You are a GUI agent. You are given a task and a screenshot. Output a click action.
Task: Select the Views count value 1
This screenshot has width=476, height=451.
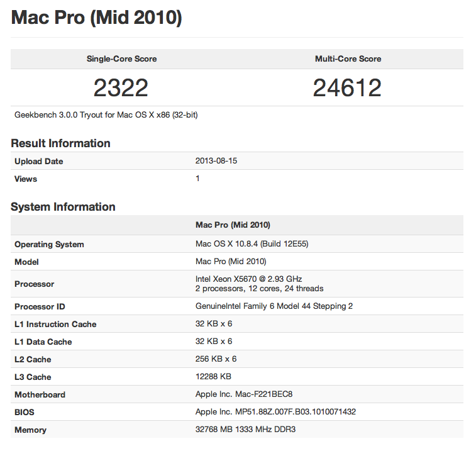pyautogui.click(x=197, y=179)
